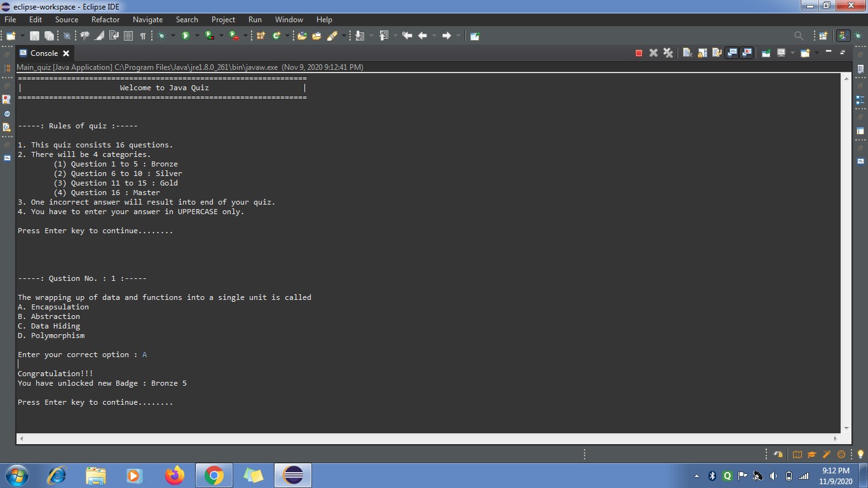
Task: Click the Search flashlight icon in toolbar
Action: [332, 36]
